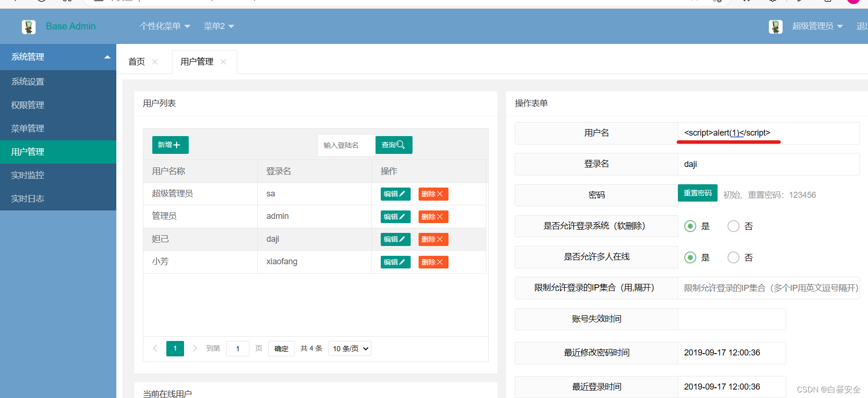Click the 查询 search button

(394, 145)
